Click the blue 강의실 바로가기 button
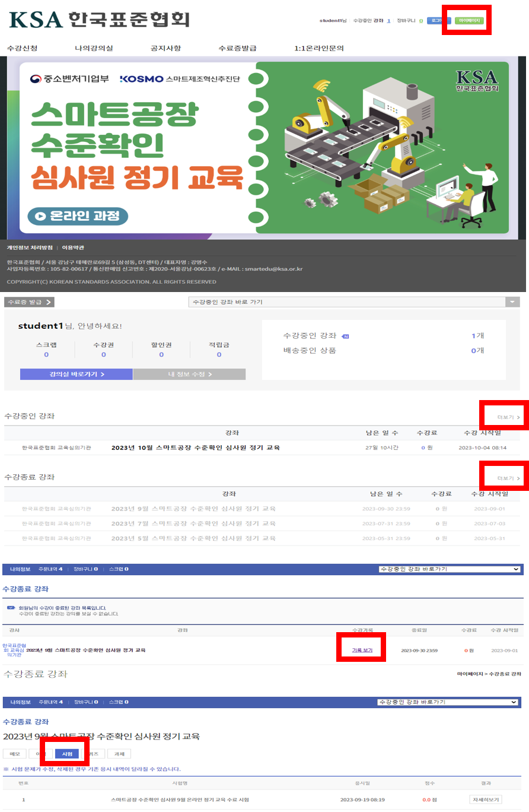 [x=76, y=375]
